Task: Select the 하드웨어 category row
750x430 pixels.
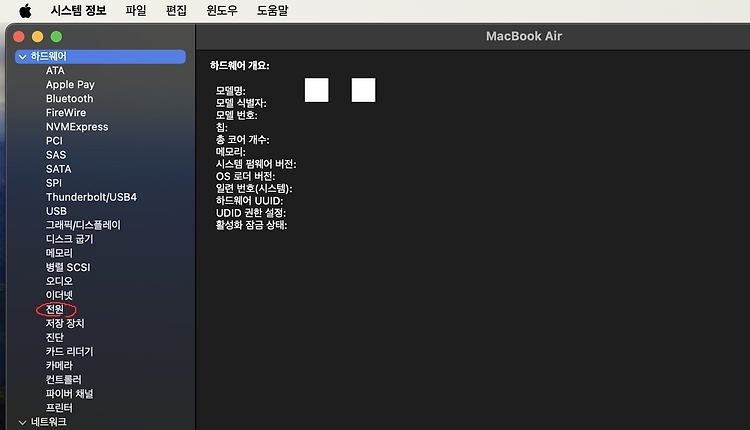Action: point(100,56)
